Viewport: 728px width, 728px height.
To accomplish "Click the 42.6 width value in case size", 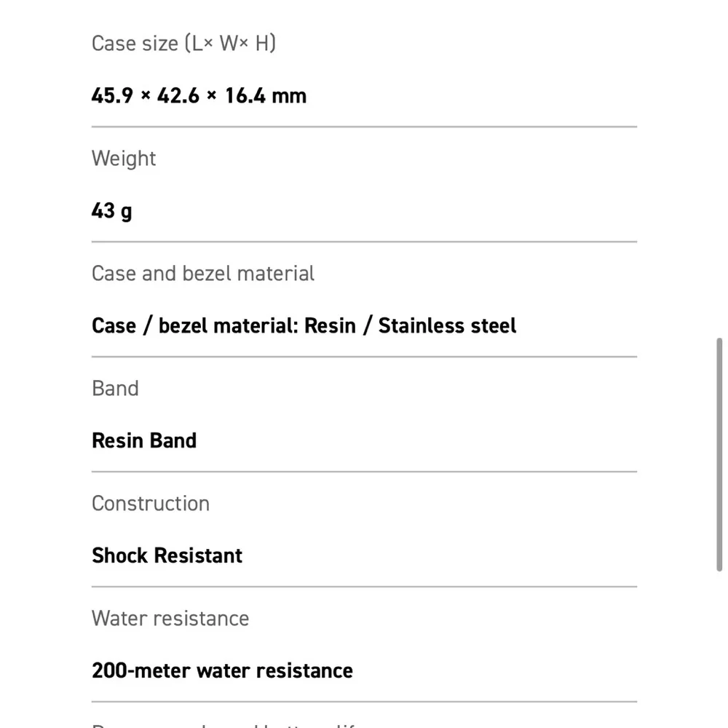I will point(178,95).
